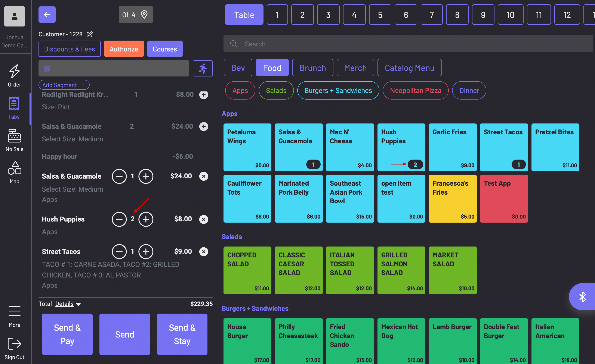Viewport: 595px width, 364px height.
Task: Switch to the Brunch menu tab
Action: pyautogui.click(x=312, y=68)
